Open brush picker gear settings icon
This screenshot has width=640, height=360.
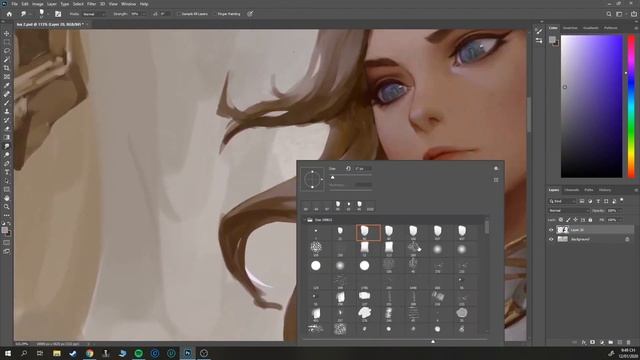click(496, 168)
